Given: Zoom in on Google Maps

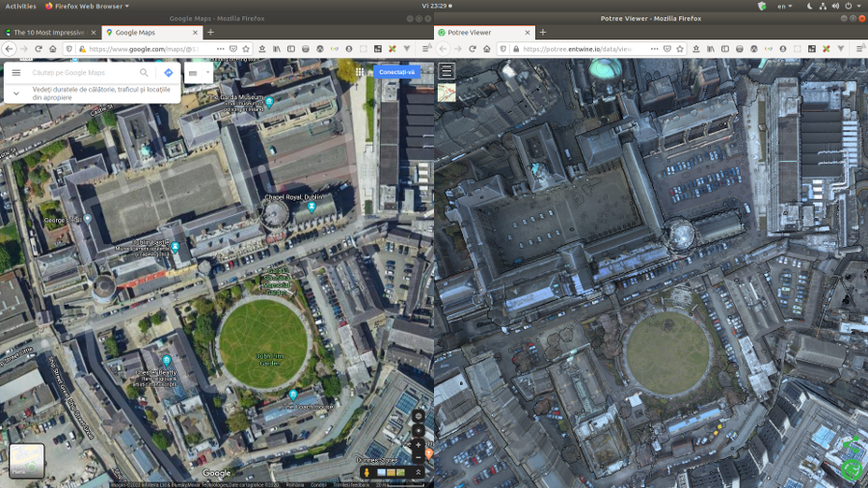Looking at the screenshot, I should point(419,445).
